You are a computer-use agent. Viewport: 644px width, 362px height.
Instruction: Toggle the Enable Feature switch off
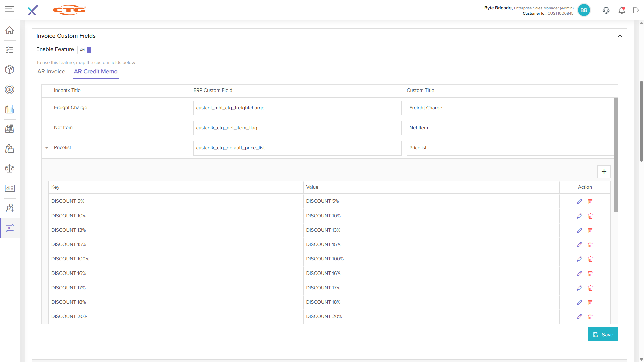point(85,50)
